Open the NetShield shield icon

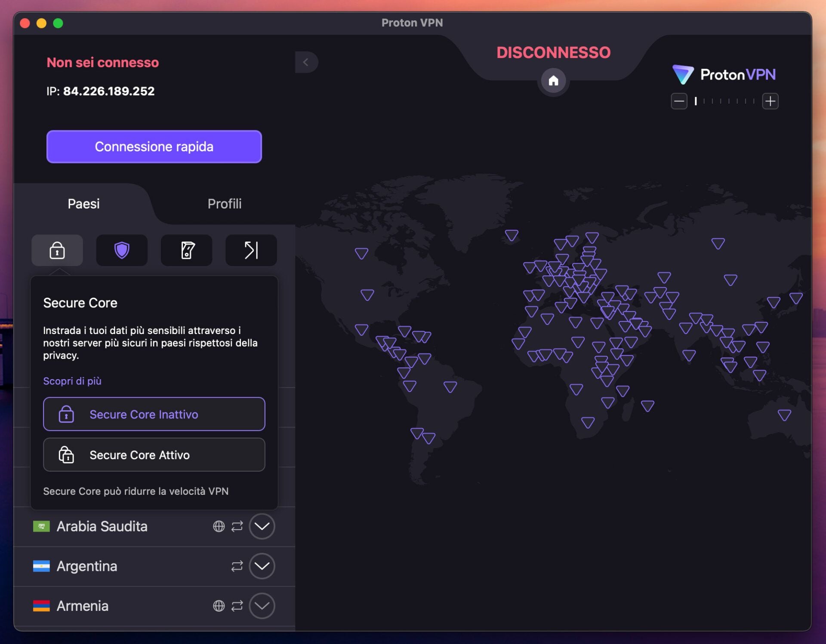[x=122, y=250]
